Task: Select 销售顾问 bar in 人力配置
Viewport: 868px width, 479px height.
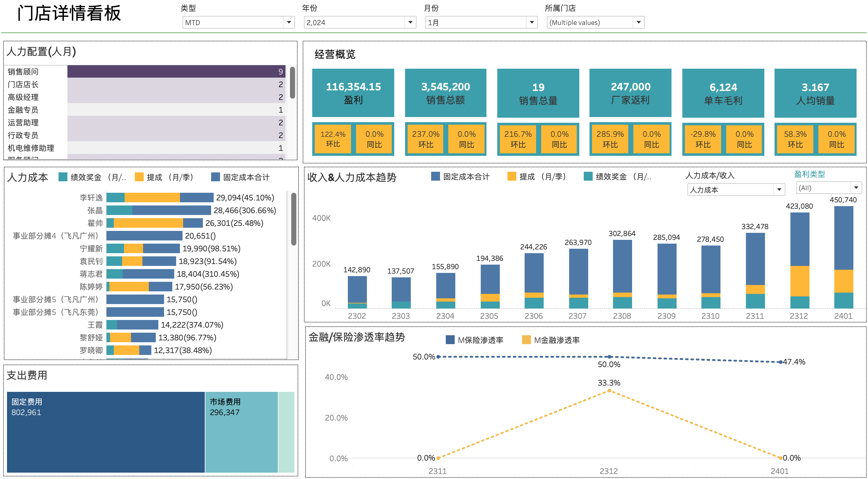Action: pos(176,72)
